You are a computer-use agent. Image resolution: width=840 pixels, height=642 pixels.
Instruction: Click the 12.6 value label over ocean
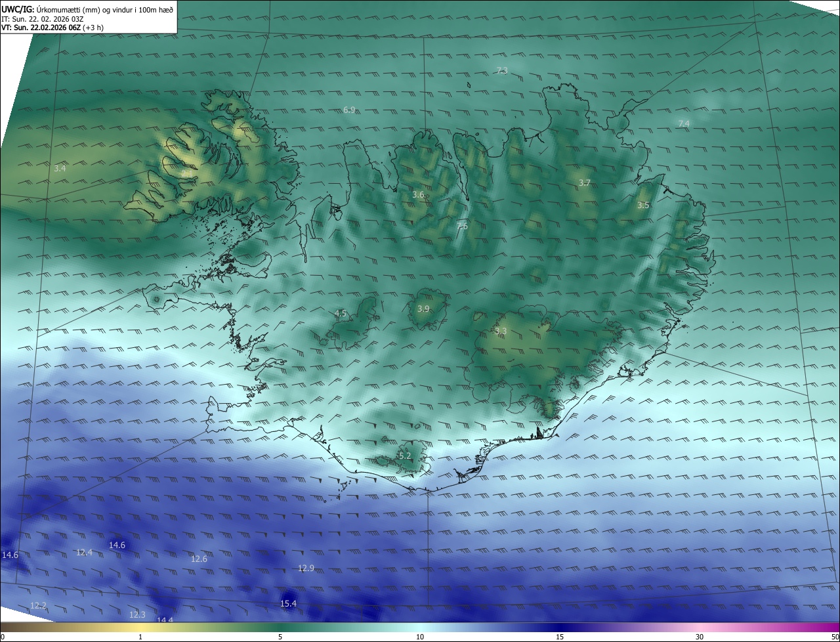(199, 559)
